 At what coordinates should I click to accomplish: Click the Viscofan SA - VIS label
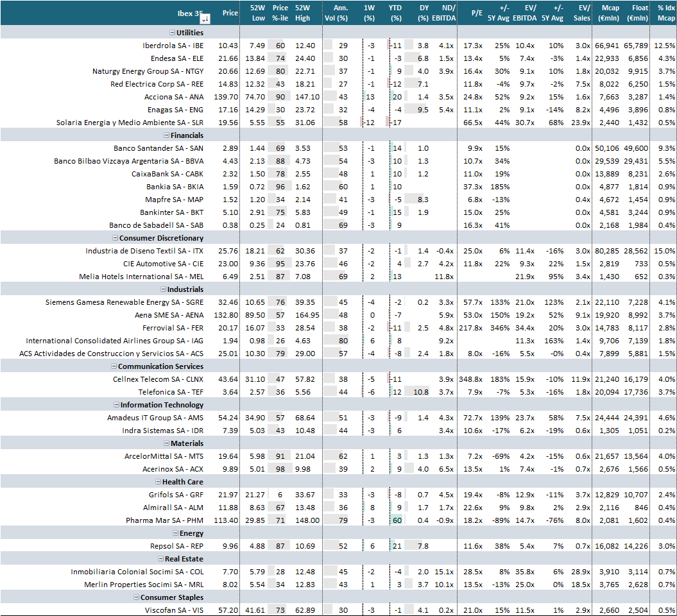(174, 611)
